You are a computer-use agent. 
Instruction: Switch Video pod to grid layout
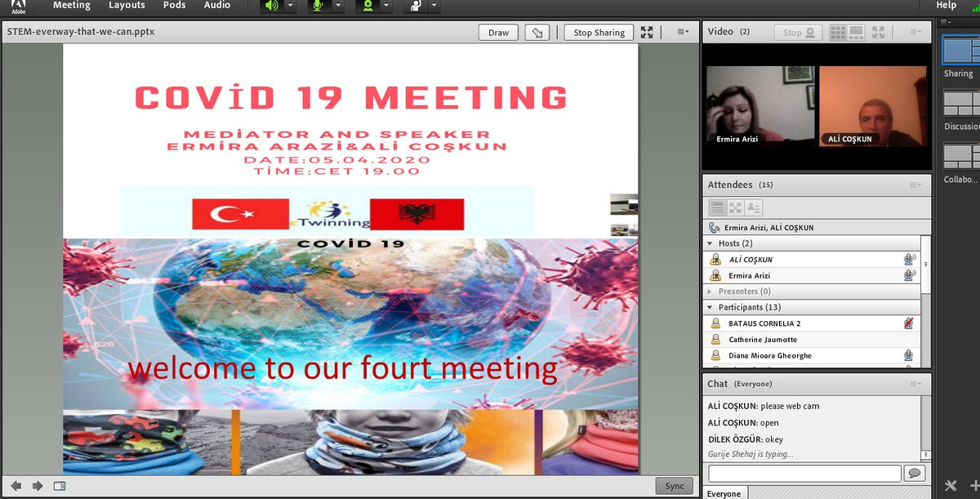(x=837, y=33)
